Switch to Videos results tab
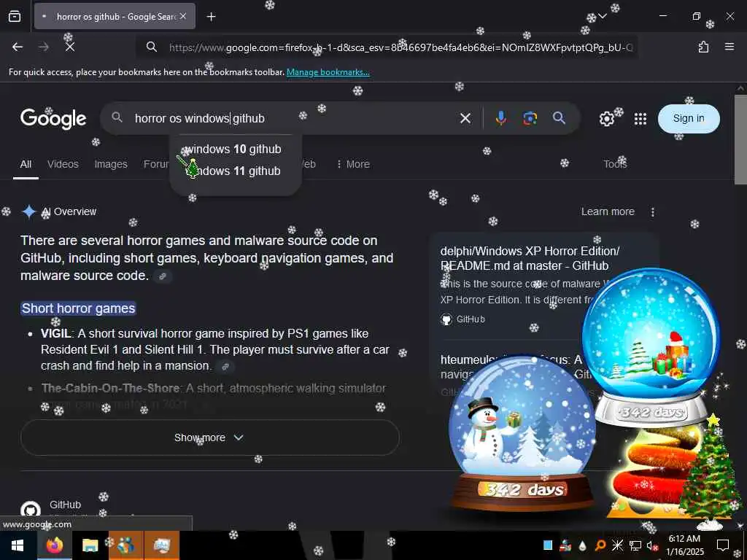747x560 pixels. tap(63, 164)
